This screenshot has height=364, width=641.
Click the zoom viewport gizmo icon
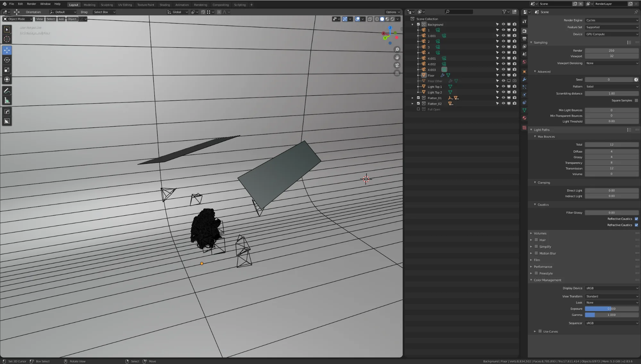(397, 49)
